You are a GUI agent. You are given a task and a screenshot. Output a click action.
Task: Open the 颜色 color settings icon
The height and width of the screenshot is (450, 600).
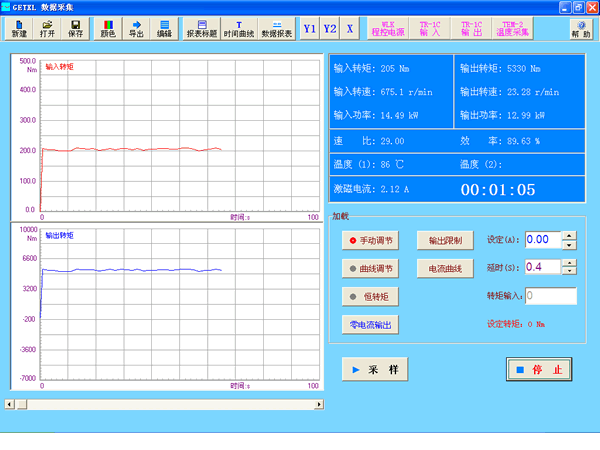(x=108, y=28)
